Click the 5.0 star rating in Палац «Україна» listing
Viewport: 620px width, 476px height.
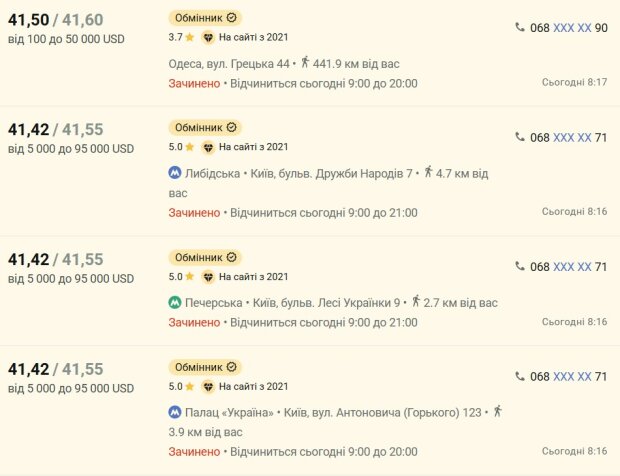point(181,386)
